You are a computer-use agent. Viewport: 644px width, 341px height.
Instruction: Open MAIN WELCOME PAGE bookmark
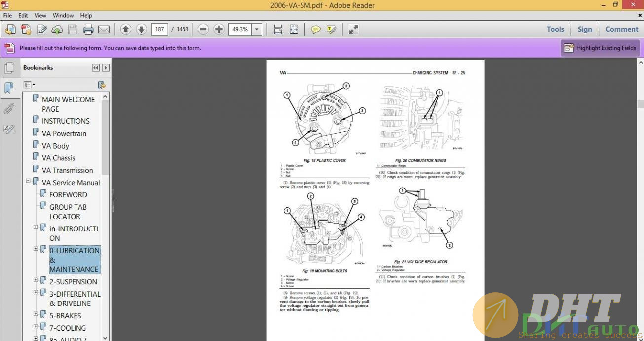[68, 104]
